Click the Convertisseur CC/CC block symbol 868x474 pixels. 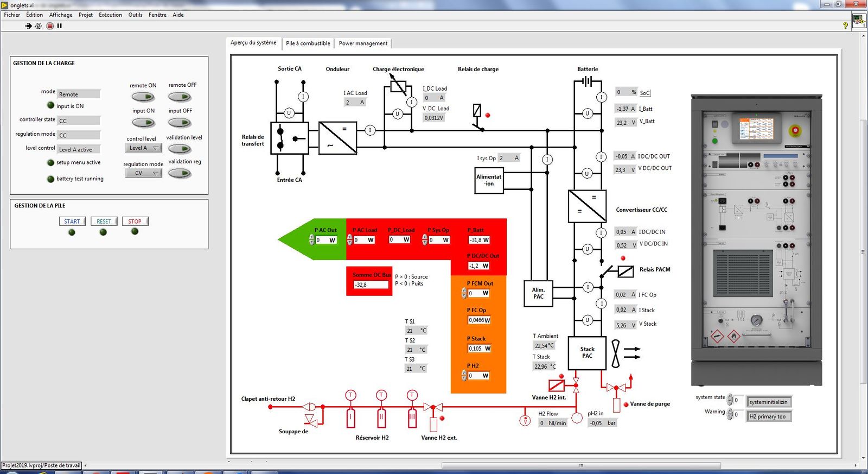[587, 206]
